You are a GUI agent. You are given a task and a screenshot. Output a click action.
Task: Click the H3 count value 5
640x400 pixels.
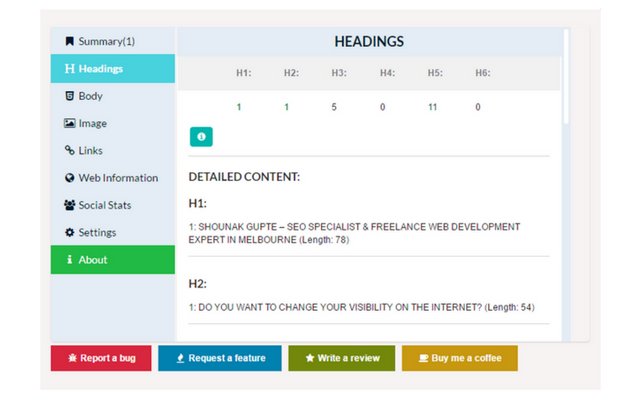coord(334,107)
